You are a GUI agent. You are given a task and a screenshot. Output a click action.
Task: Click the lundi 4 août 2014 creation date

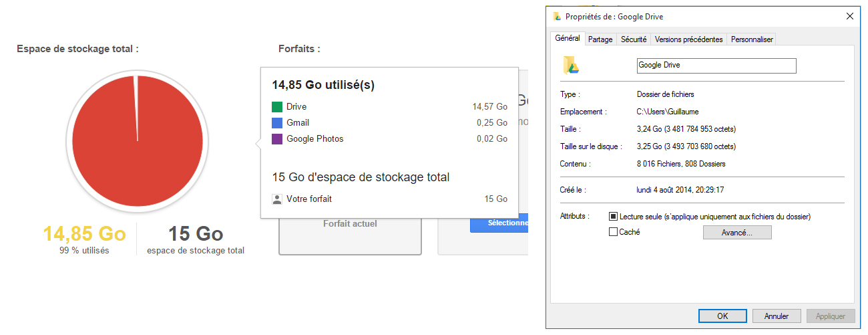(x=680, y=190)
